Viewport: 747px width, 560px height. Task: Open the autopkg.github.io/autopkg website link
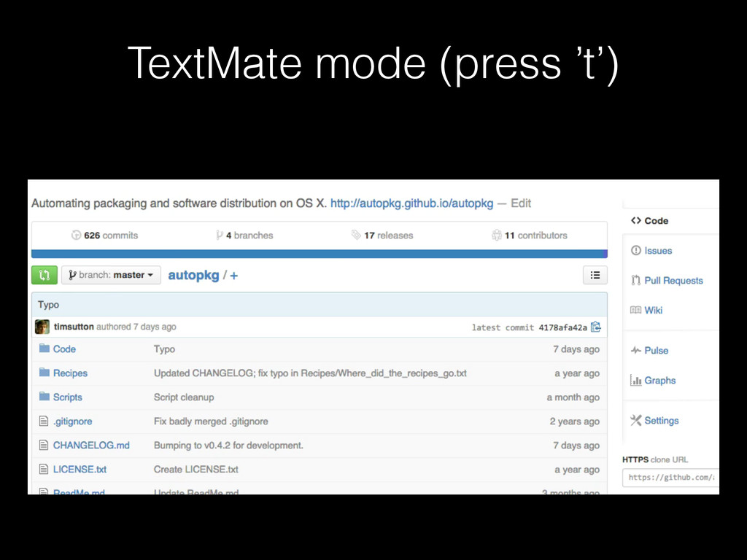[411, 203]
